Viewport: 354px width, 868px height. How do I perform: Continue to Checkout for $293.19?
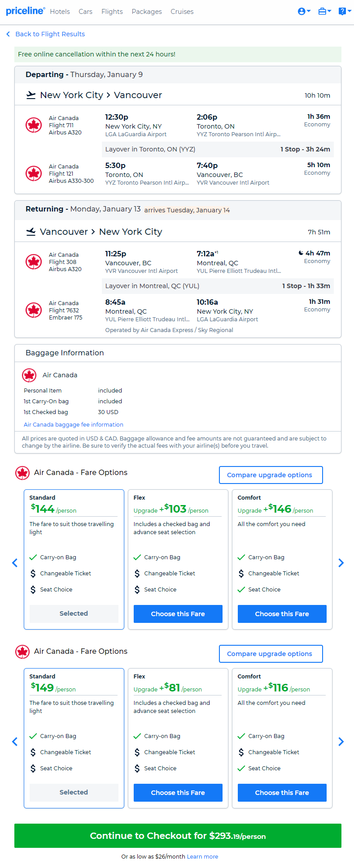178,836
